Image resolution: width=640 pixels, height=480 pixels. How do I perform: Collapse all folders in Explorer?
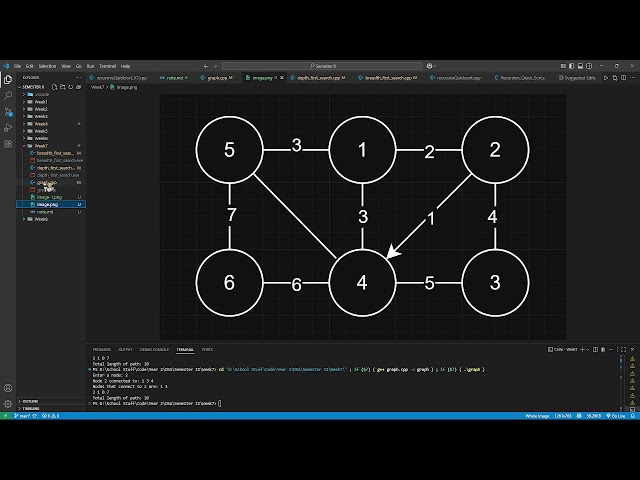coord(79,87)
